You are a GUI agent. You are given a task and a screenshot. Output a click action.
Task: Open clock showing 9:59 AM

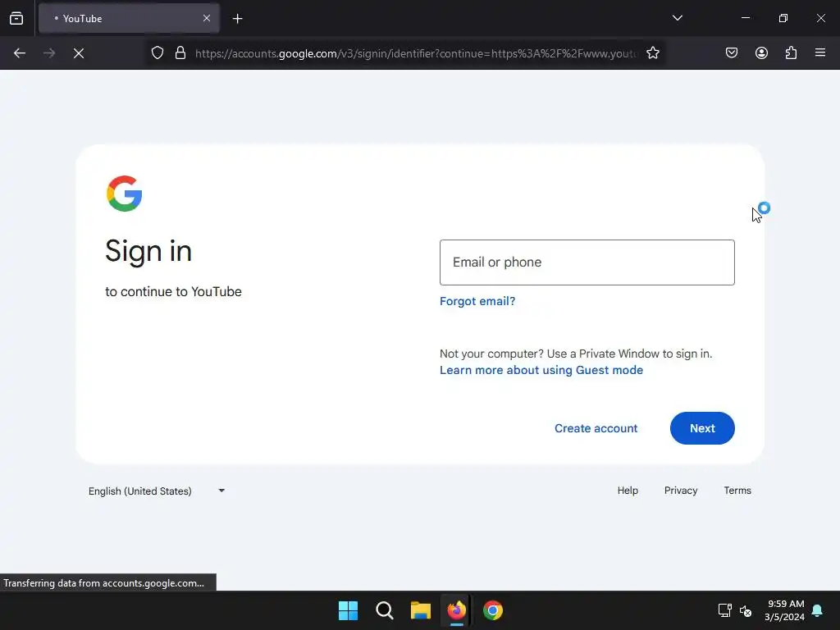(784, 610)
